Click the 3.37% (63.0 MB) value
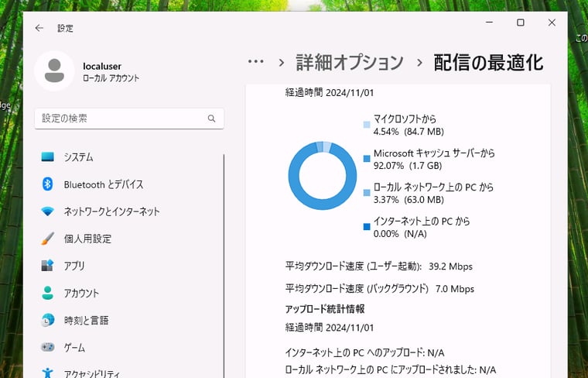The width and height of the screenshot is (588, 378). (409, 200)
